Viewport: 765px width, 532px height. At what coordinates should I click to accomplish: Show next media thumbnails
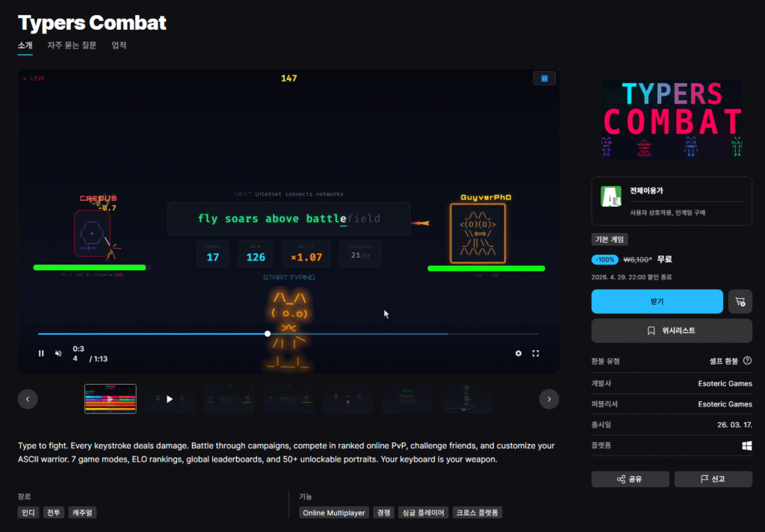549,399
